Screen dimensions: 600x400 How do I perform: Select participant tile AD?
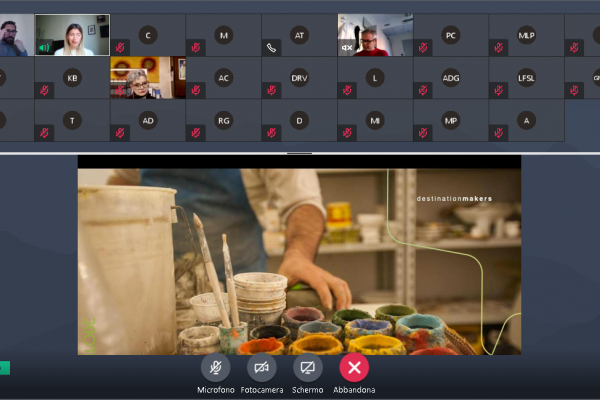(x=148, y=121)
